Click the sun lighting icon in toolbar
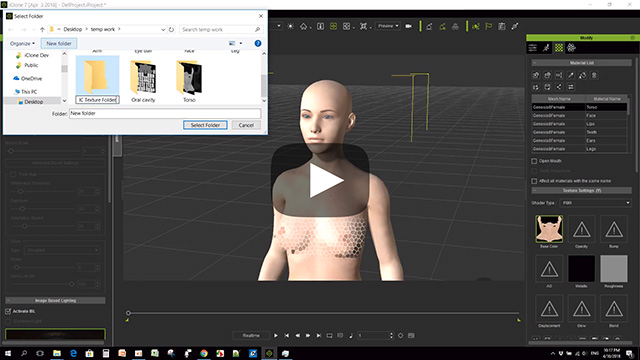Screen dimensions: 640x360 [290, 26]
